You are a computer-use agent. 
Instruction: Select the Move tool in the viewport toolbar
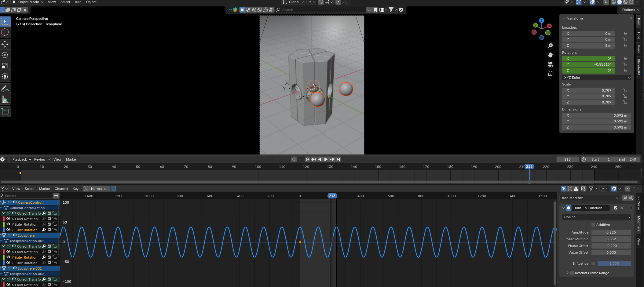click(x=5, y=44)
